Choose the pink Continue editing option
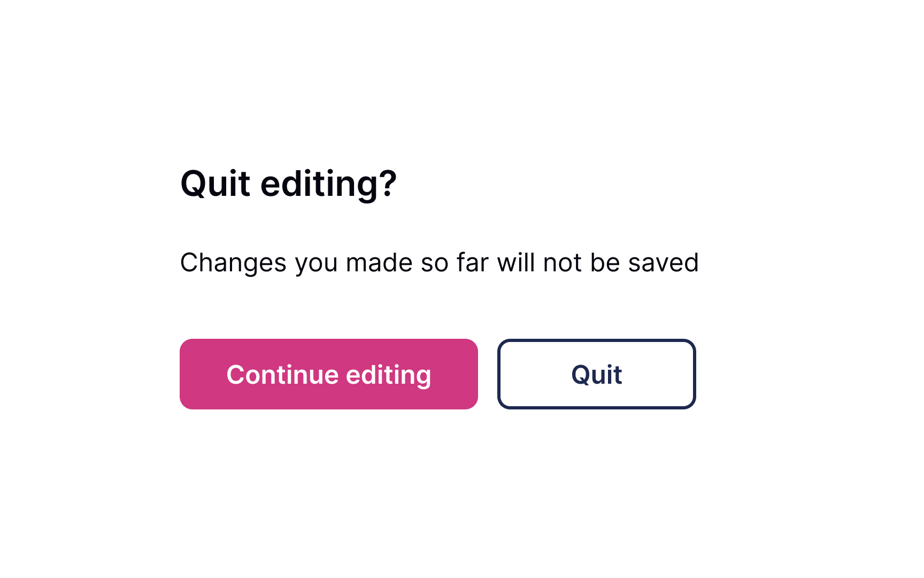This screenshot has height=578, width=924. [x=329, y=374]
